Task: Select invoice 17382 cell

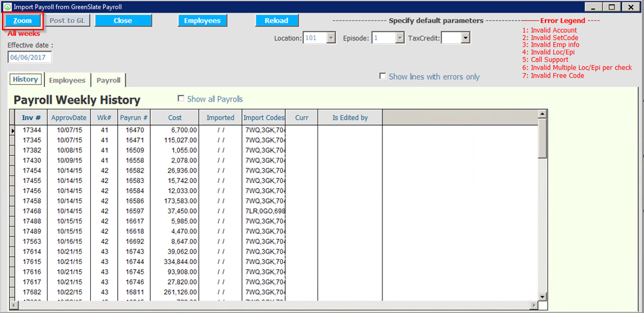Action: tap(31, 150)
